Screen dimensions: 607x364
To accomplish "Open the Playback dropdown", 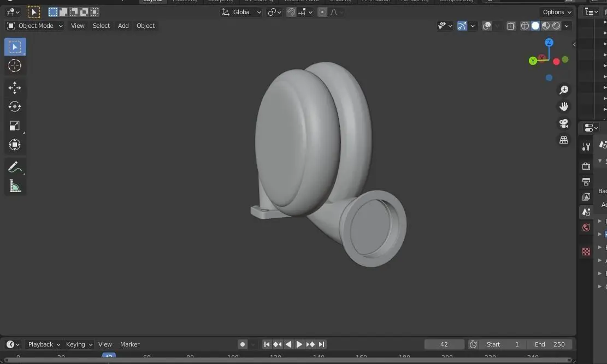I will point(43,344).
